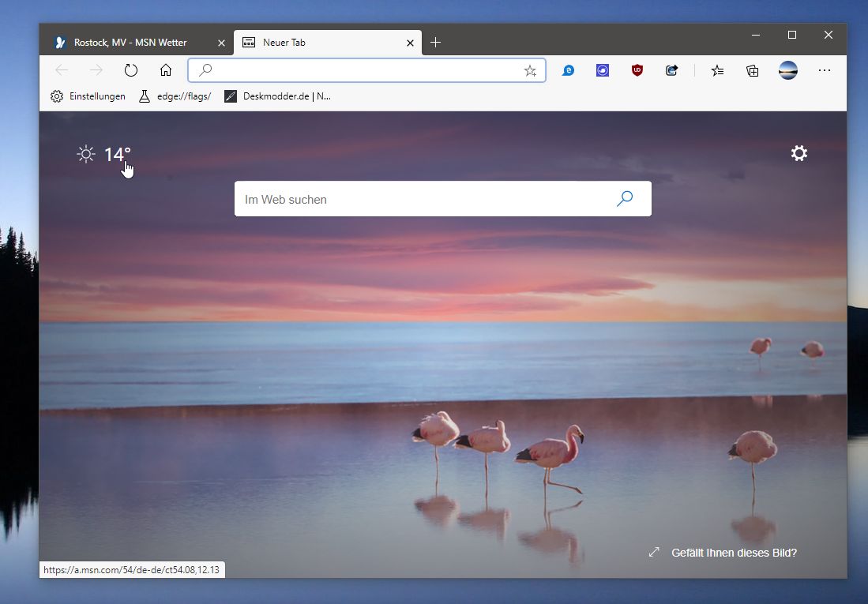The image size is (868, 604).
Task: Open the Favorites list
Action: tap(717, 70)
